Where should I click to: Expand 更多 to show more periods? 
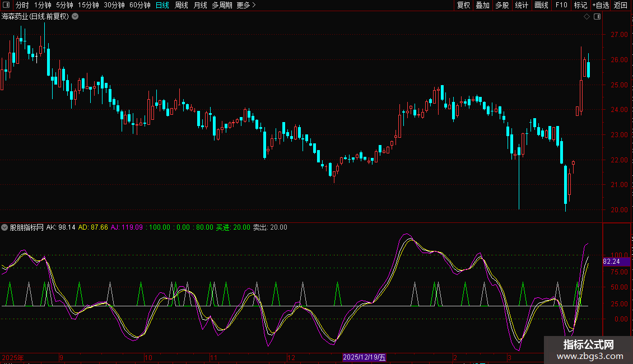[x=246, y=6]
